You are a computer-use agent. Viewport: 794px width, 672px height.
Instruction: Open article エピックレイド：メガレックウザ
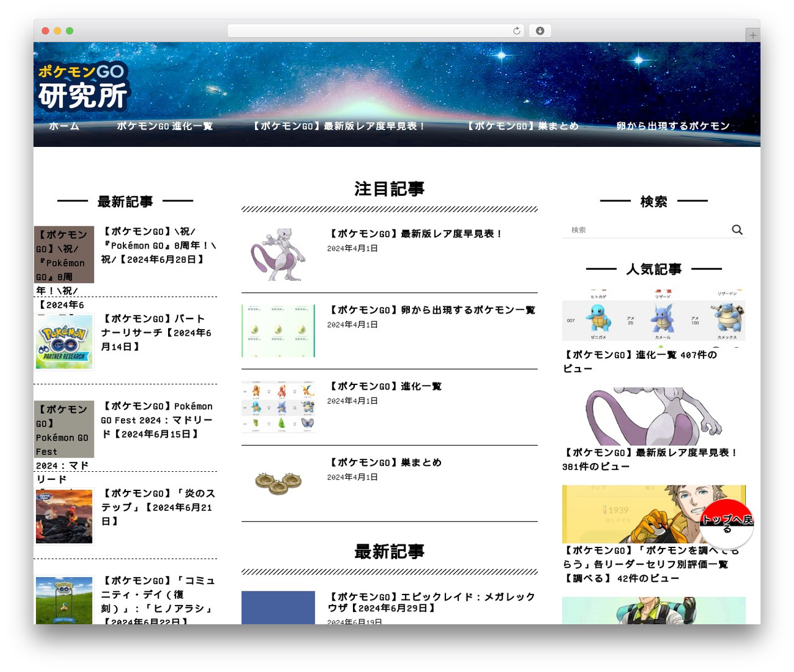(432, 602)
